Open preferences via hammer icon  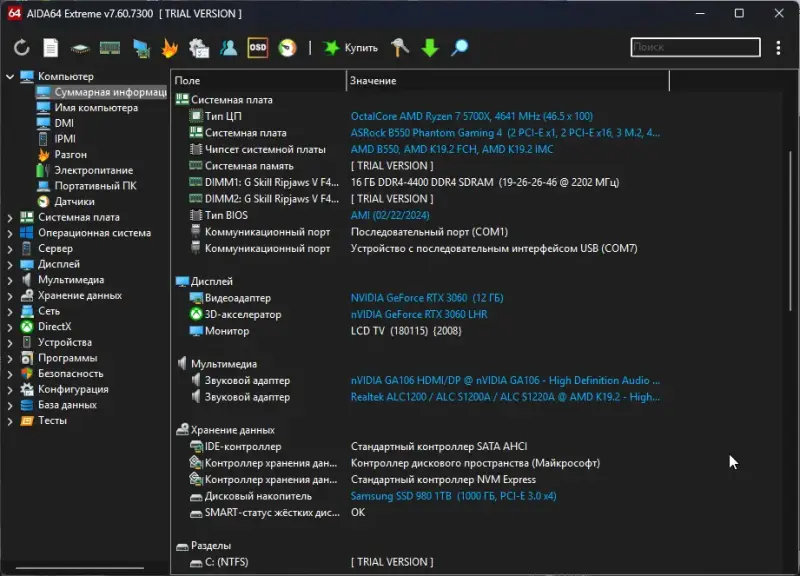400,48
